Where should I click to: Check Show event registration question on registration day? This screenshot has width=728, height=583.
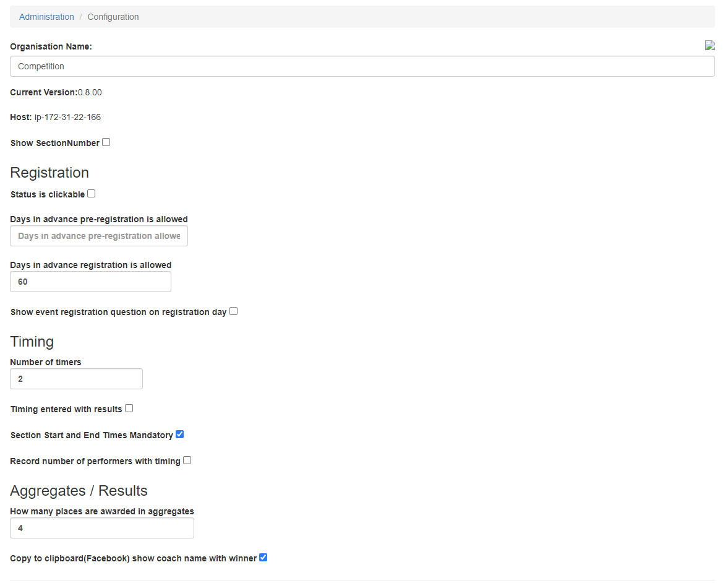coord(234,311)
